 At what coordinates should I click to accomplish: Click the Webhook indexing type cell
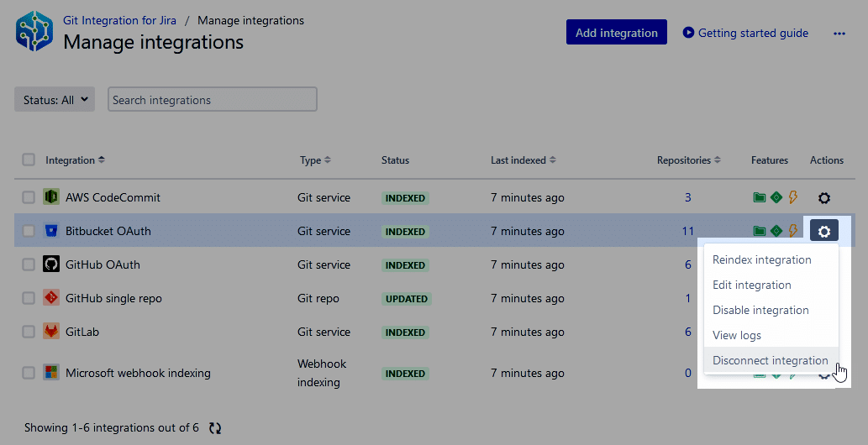point(322,373)
